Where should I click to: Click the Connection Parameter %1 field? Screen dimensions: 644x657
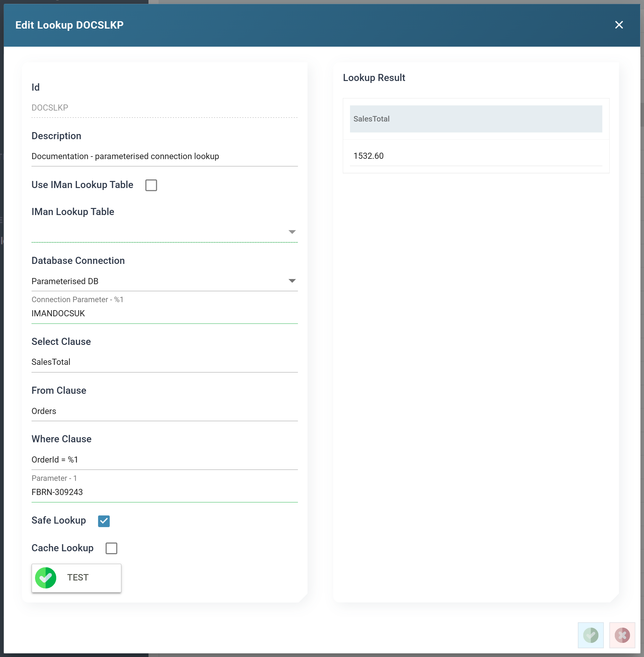point(165,314)
